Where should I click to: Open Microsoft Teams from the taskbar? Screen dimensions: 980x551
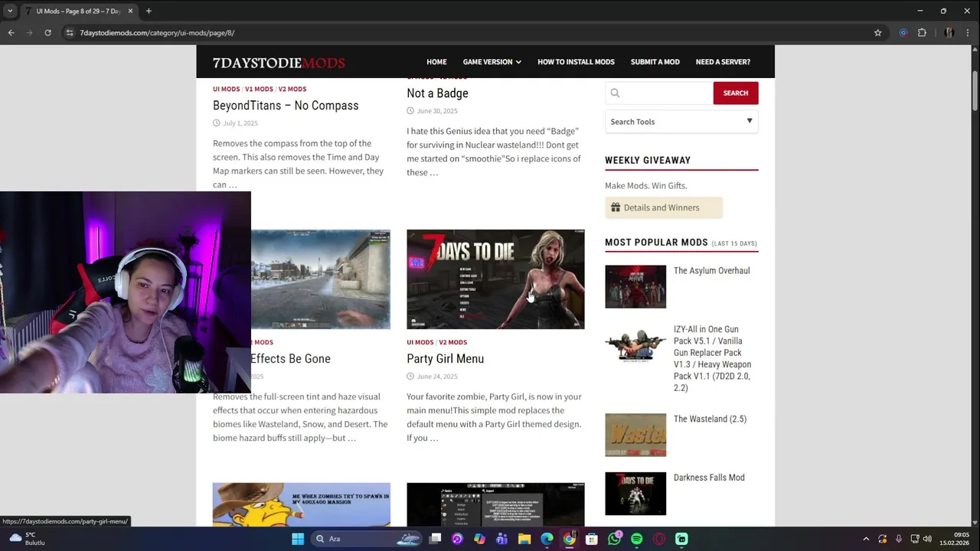pyautogui.click(x=501, y=539)
